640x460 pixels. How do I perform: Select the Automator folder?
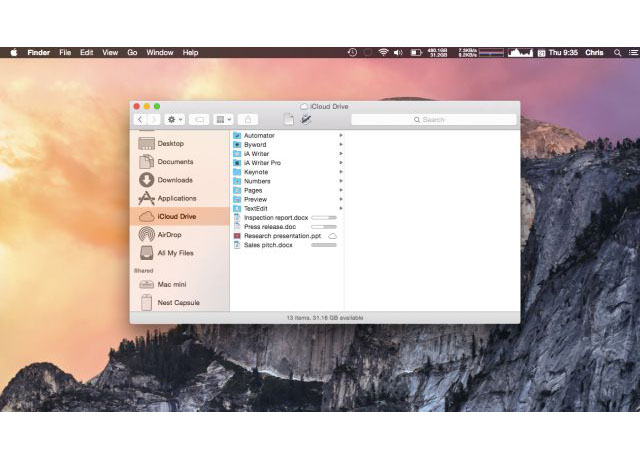coord(288,136)
